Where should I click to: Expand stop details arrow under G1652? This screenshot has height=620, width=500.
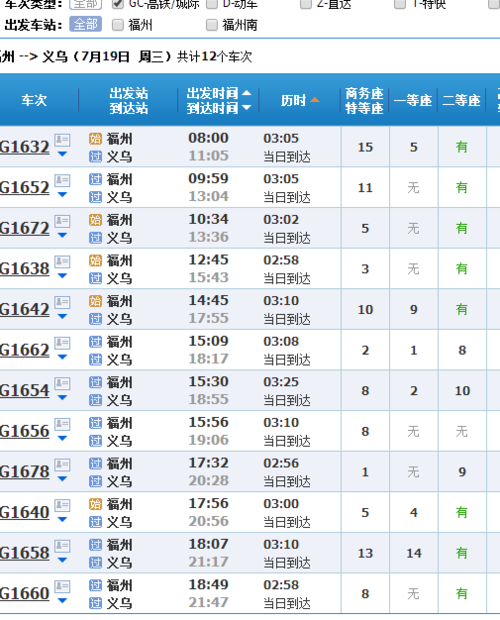tap(62, 195)
